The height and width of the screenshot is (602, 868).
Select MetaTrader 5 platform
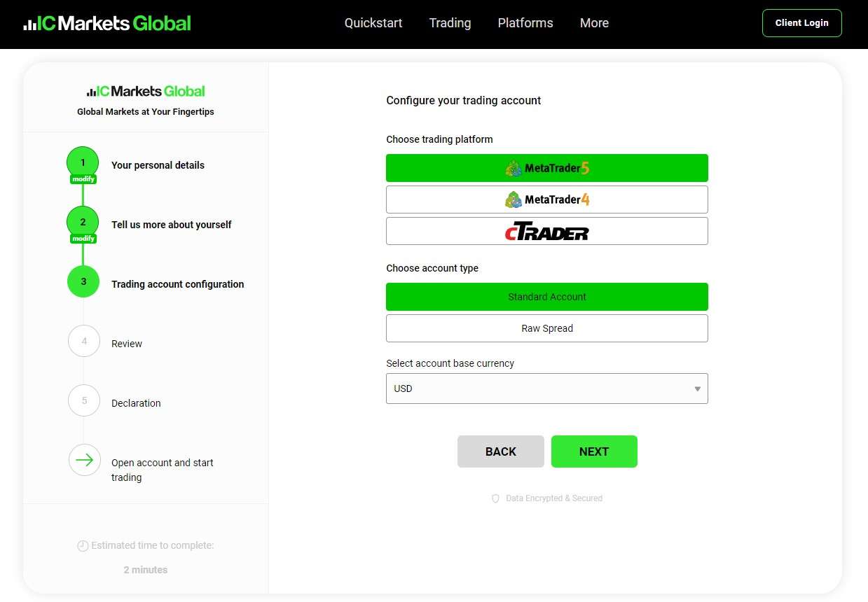point(547,168)
